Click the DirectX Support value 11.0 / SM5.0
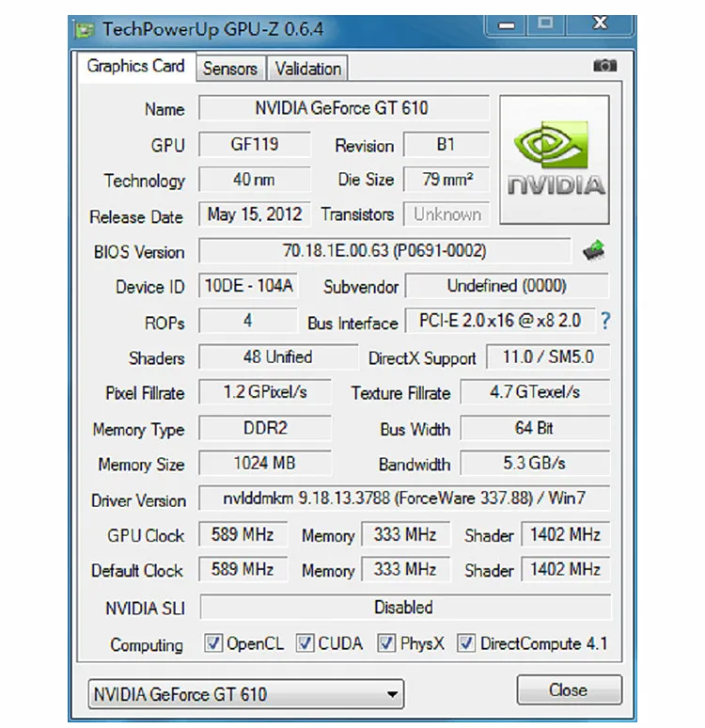Image resolution: width=705 pixels, height=728 pixels. [x=548, y=357]
